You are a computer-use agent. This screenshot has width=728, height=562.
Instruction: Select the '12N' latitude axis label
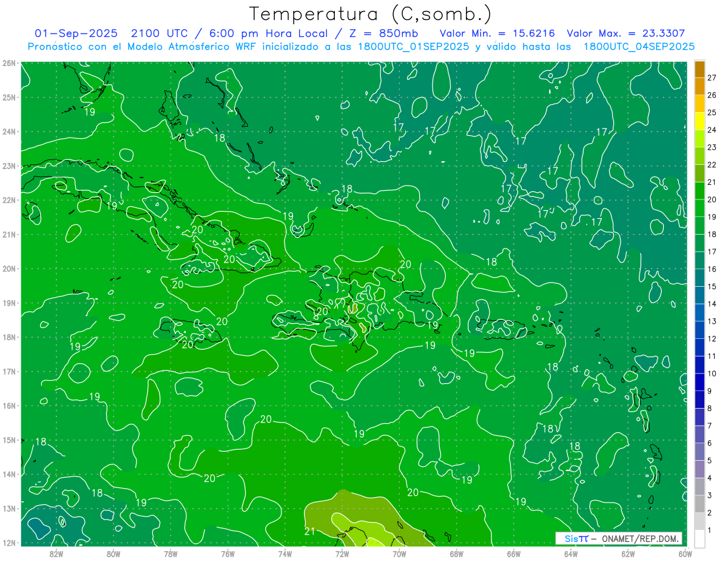click(9, 543)
